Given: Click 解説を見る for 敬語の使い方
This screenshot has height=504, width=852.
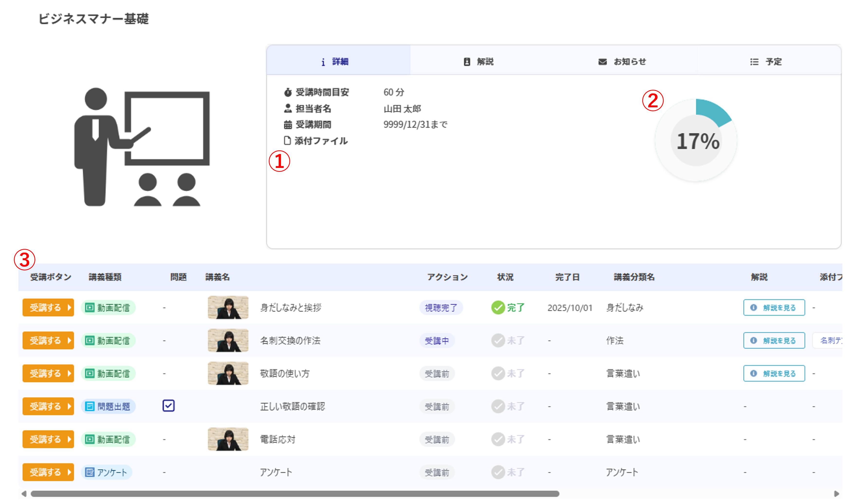Looking at the screenshot, I should (x=774, y=373).
